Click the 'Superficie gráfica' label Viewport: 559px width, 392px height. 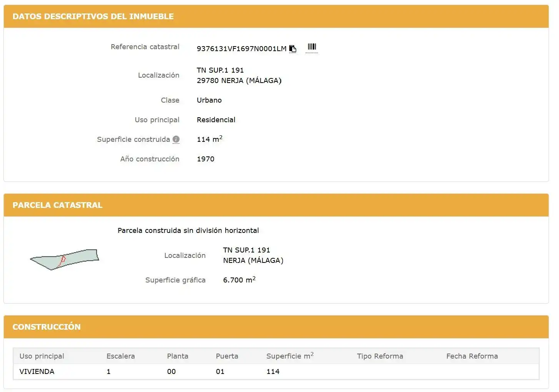[175, 280]
